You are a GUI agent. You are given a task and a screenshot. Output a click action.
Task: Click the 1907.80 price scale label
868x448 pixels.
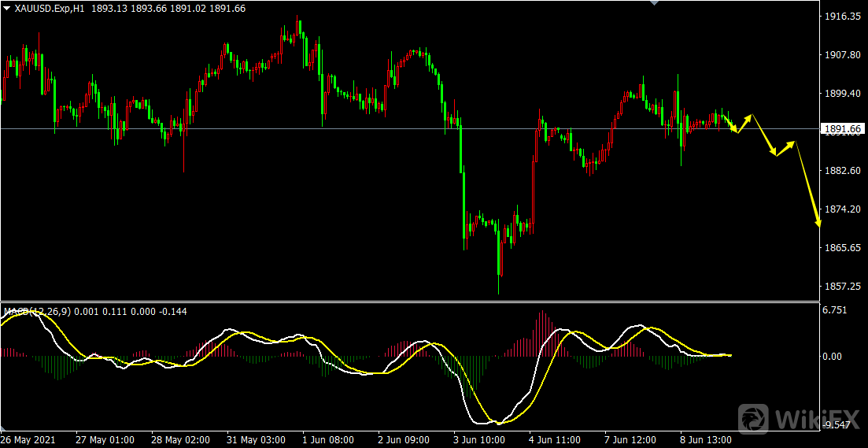point(841,55)
